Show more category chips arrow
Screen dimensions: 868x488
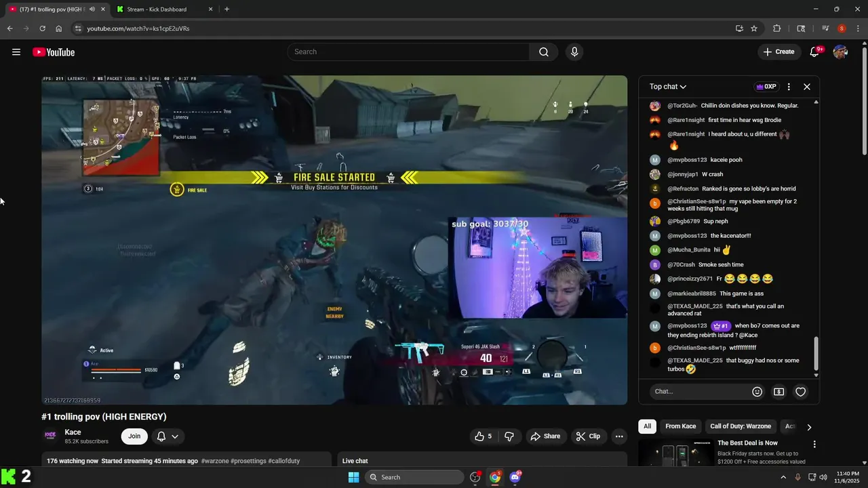809,427
